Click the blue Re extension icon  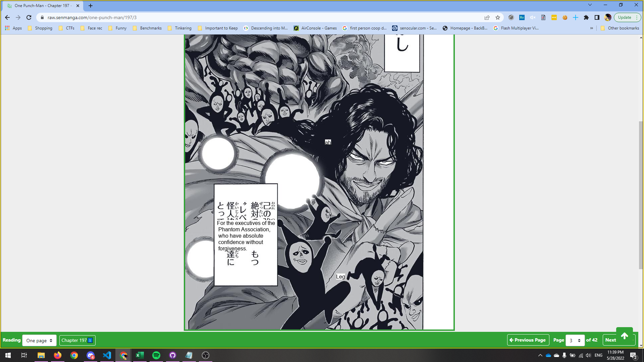coord(522,17)
